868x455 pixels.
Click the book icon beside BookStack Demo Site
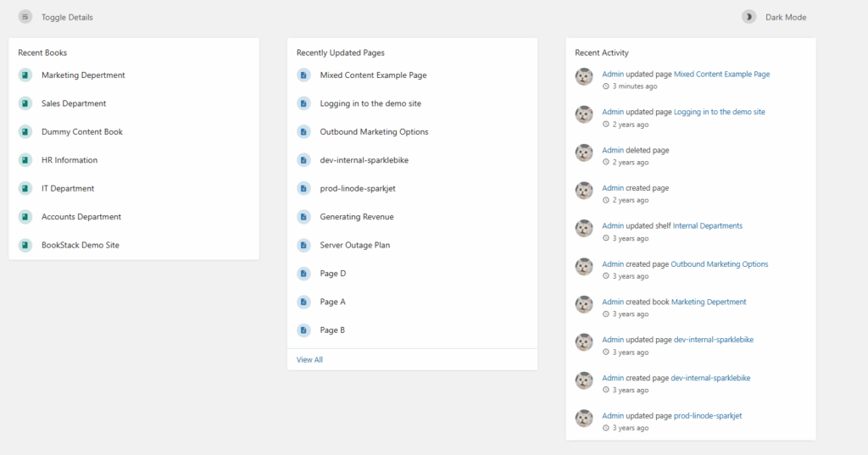[x=25, y=245]
